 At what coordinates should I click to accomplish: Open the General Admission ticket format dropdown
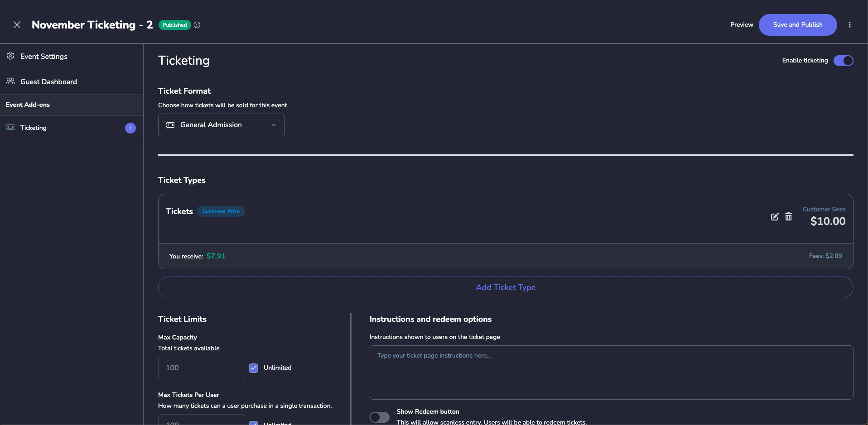[x=221, y=125]
